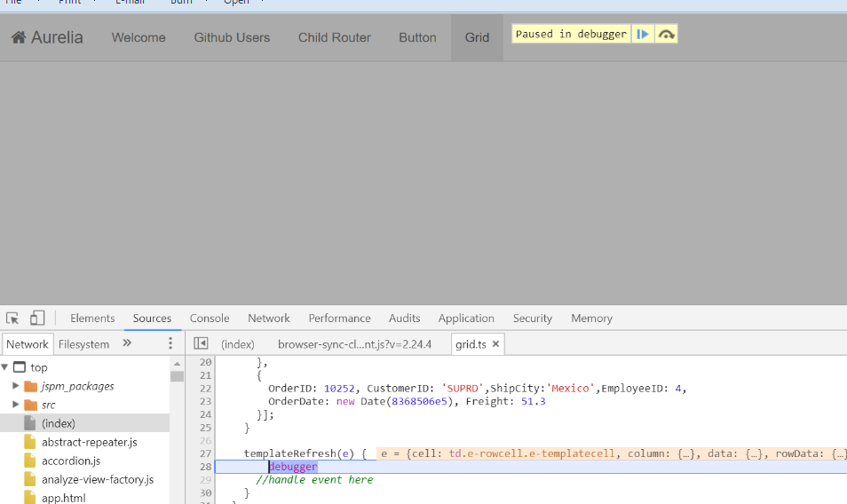Click line number 28 in gutter
Viewport: 847px width, 504px height.
pyautogui.click(x=205, y=466)
